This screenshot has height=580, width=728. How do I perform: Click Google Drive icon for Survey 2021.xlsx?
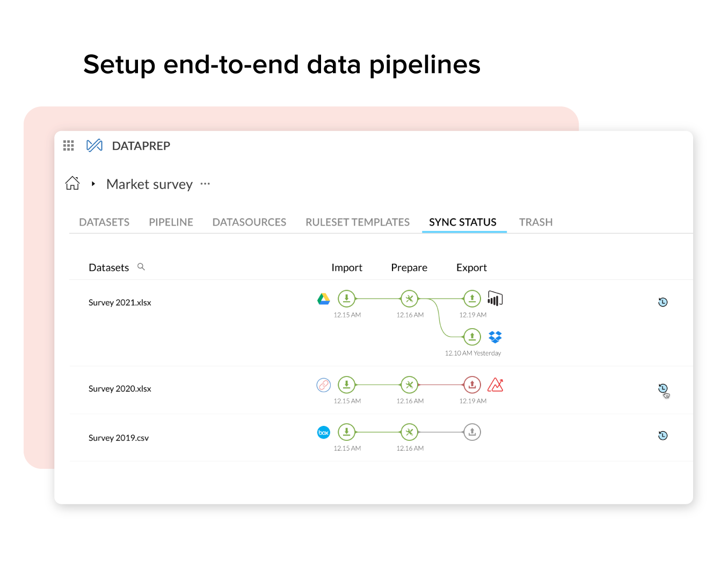[x=323, y=299]
